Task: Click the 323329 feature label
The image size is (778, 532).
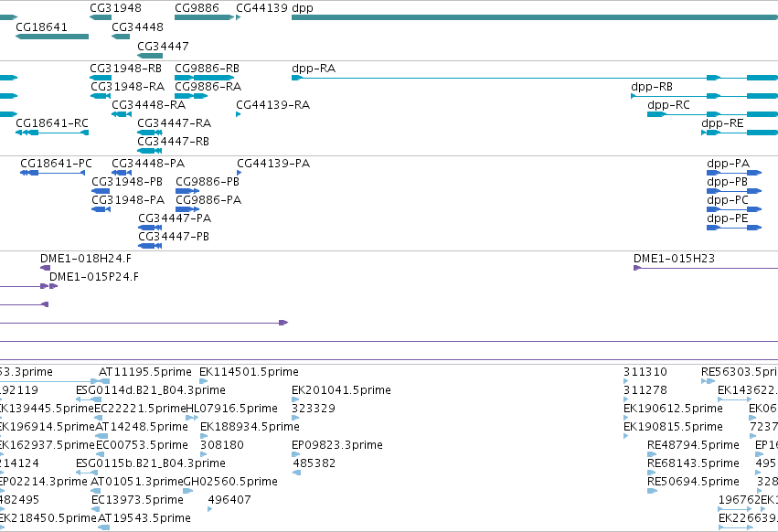Action: (314, 409)
